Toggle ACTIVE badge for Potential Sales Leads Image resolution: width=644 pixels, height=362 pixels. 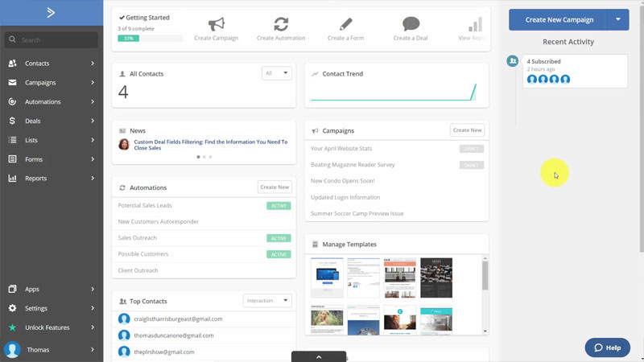coord(279,206)
